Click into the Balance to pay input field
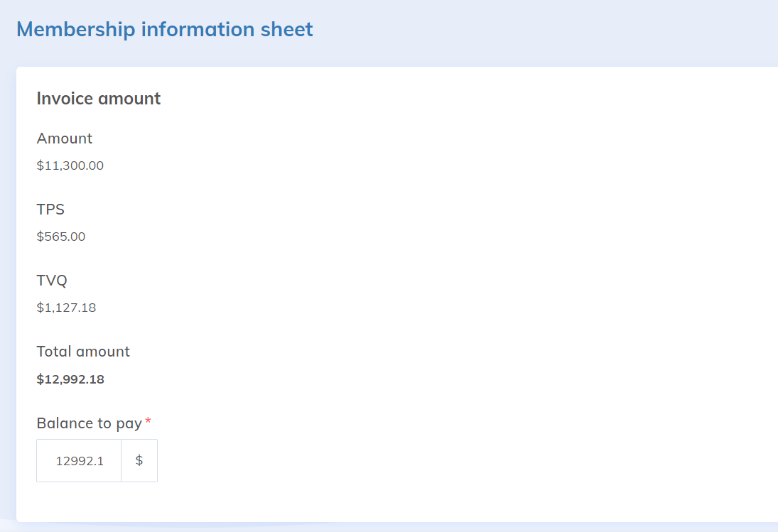 [x=79, y=460]
